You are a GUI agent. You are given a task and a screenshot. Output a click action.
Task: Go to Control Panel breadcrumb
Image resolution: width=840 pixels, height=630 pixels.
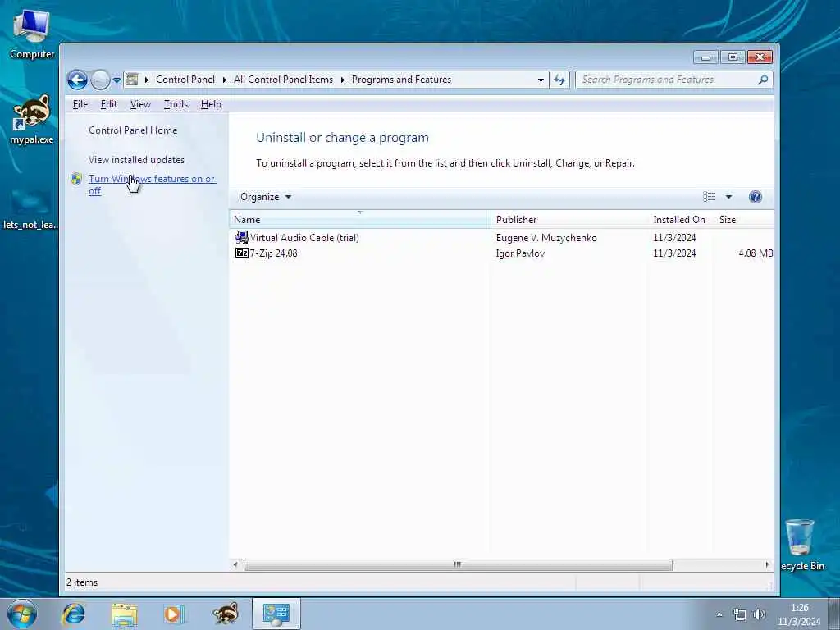click(x=185, y=80)
